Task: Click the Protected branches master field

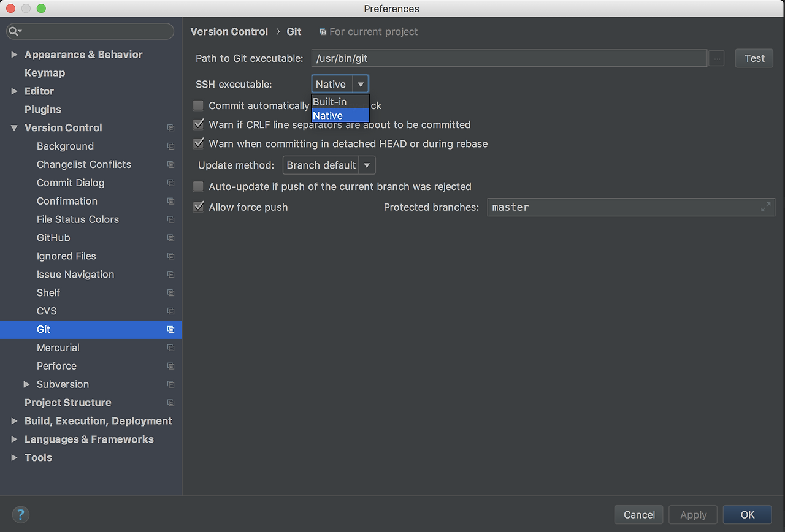Action: tap(631, 207)
